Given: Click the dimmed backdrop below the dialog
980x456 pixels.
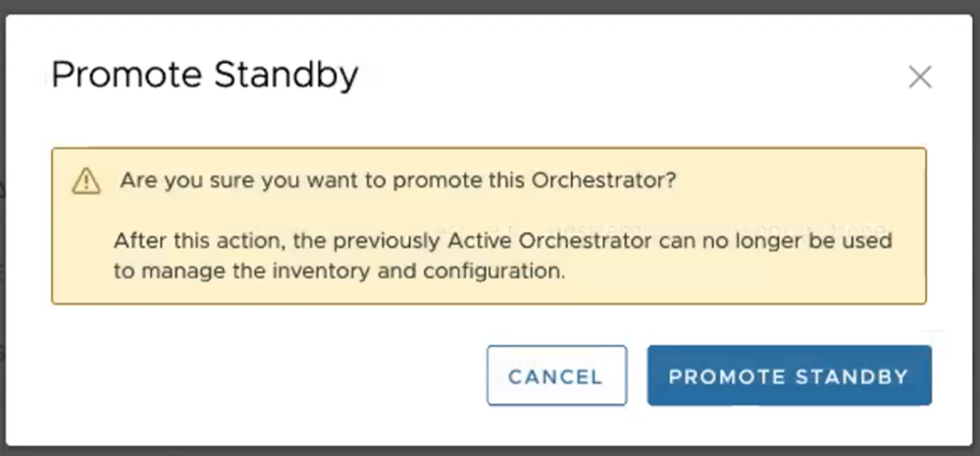Looking at the screenshot, I should 490,452.
